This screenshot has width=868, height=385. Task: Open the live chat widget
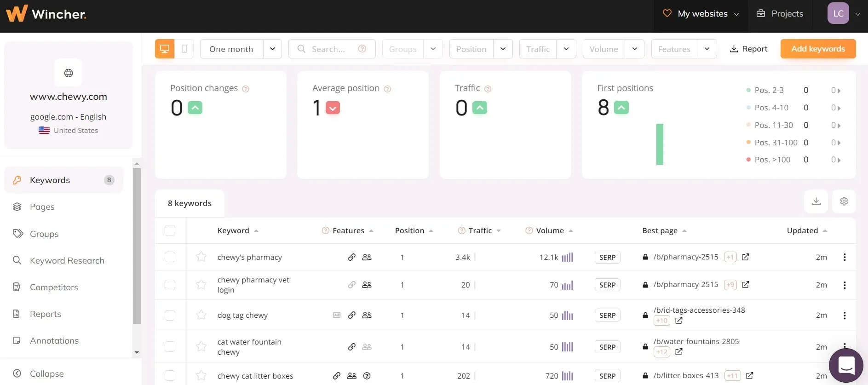[846, 366]
